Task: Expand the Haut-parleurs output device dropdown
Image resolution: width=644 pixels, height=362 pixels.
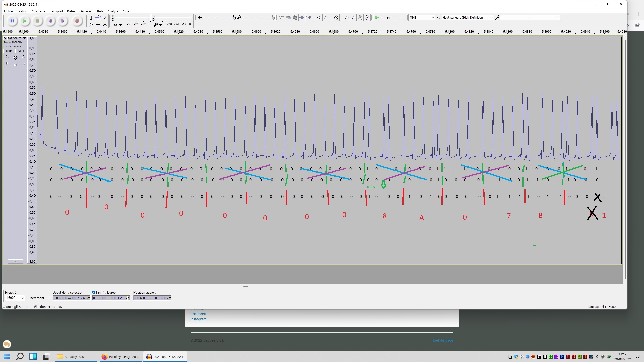Action: pos(467,17)
